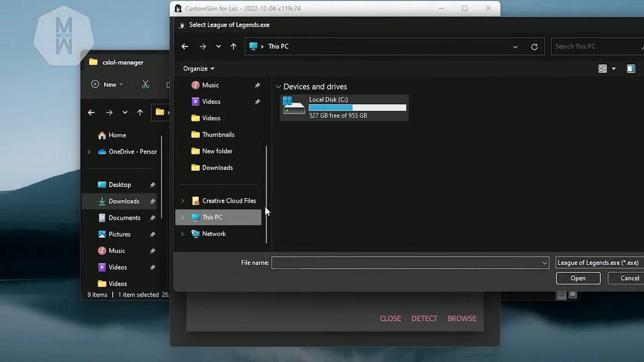This screenshot has height=362, width=644.
Task: Toggle the preview pane button
Action: [x=631, y=69]
